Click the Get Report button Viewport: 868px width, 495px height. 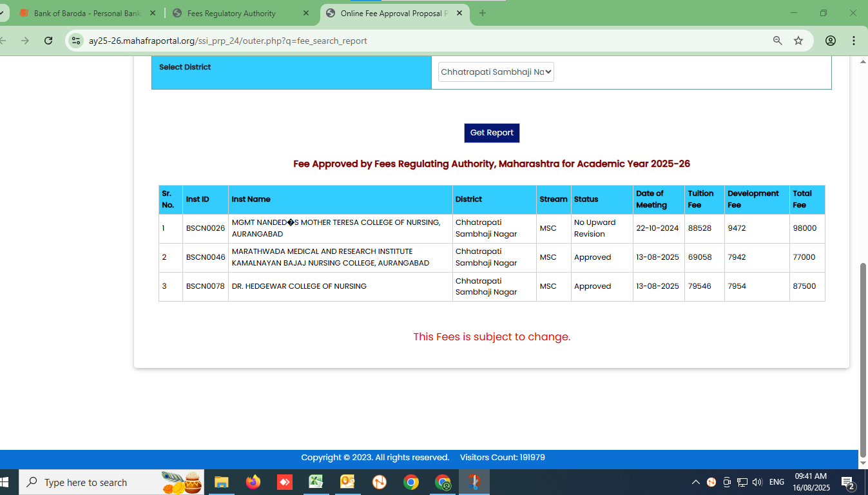492,133
